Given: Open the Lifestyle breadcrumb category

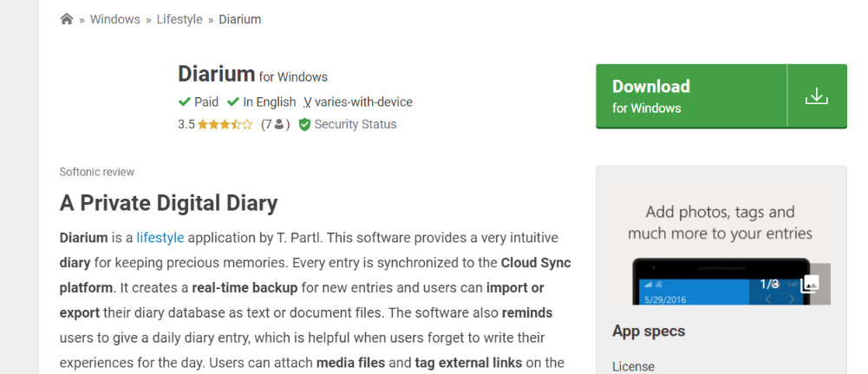Looking at the screenshot, I should coord(179,19).
